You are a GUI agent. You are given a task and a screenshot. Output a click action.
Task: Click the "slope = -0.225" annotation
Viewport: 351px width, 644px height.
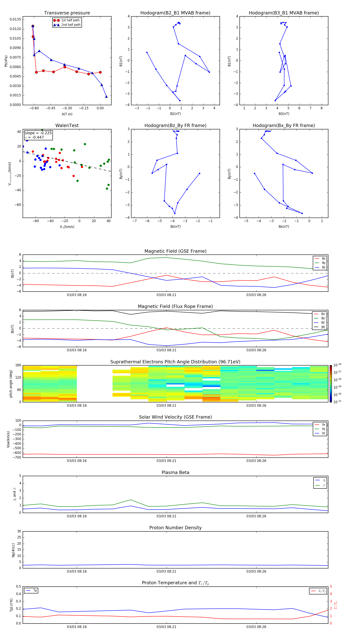pyautogui.click(x=38, y=133)
